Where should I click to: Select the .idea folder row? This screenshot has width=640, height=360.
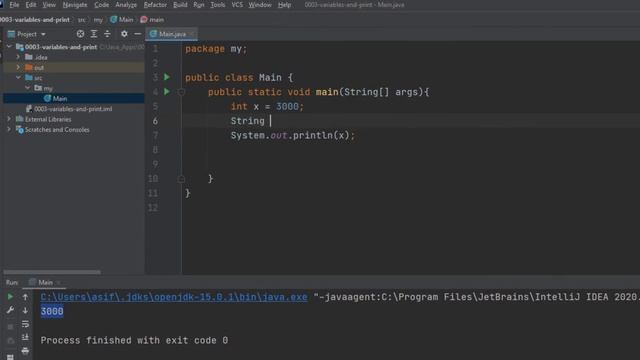coord(73,57)
